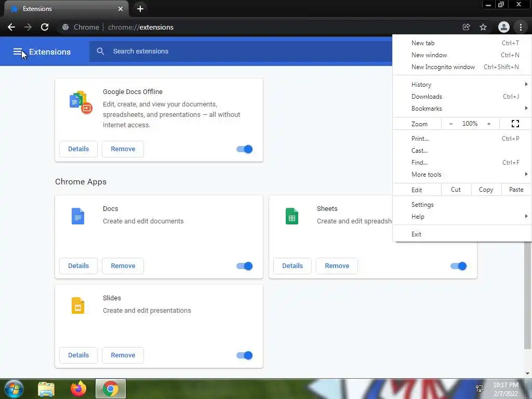Select New window menu item
The height and width of the screenshot is (399, 532).
[462, 55]
